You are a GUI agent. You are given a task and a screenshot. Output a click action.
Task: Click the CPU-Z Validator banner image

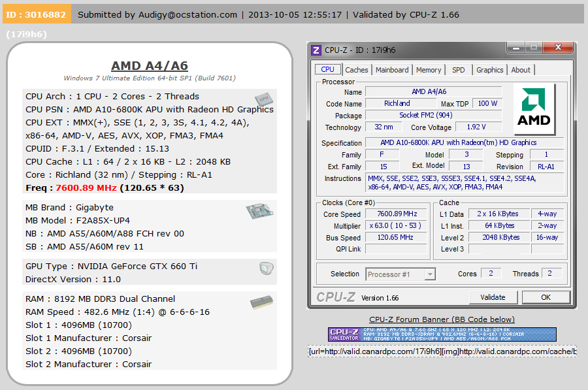442,334
